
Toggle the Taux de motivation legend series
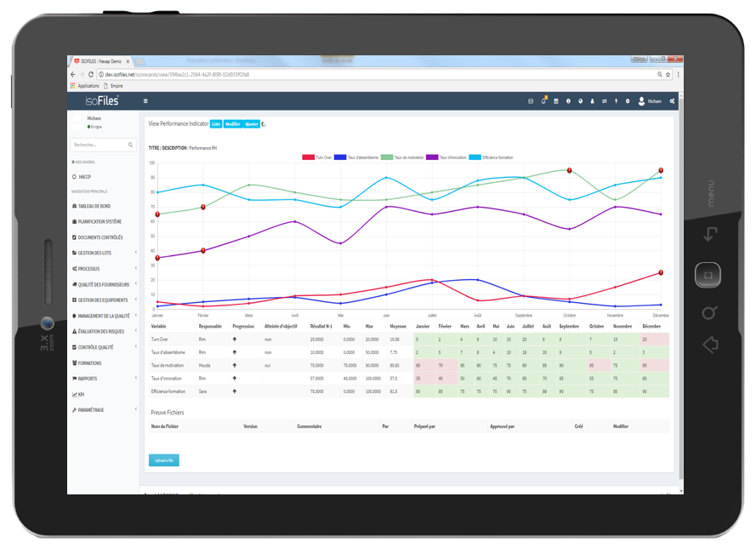point(402,157)
